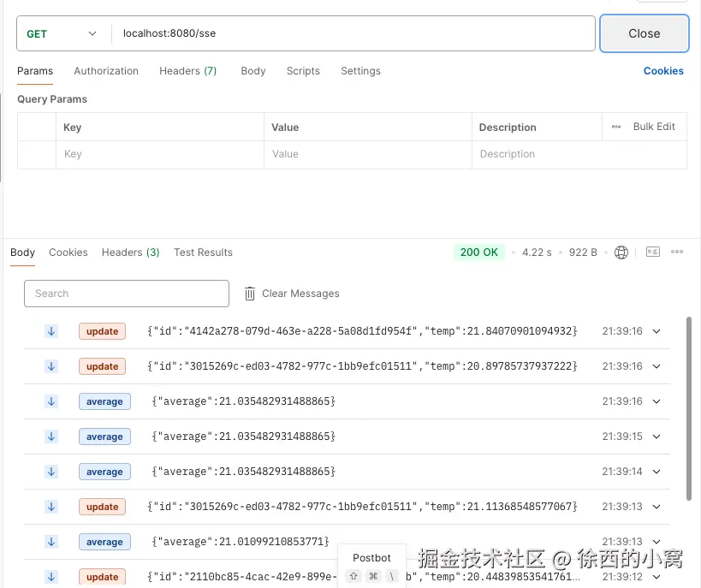Click the incoming arrow icon of average 21:39:14 row
The width and height of the screenshot is (701, 588).
pyautogui.click(x=51, y=472)
